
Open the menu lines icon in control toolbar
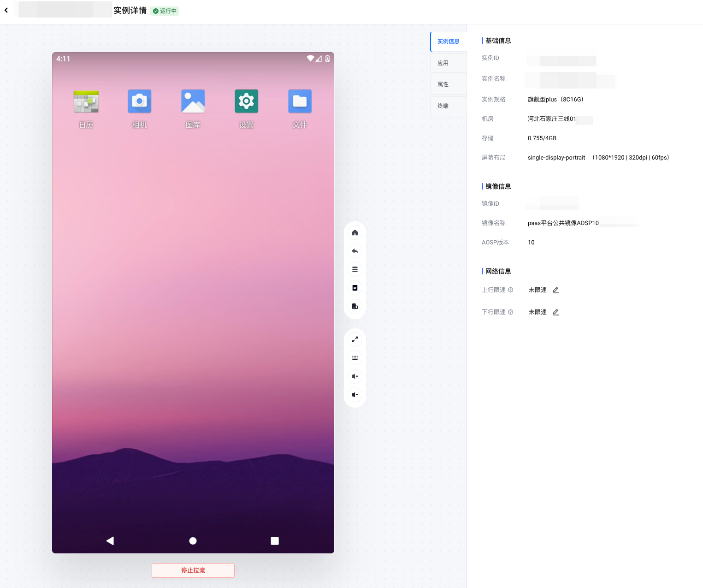355,269
